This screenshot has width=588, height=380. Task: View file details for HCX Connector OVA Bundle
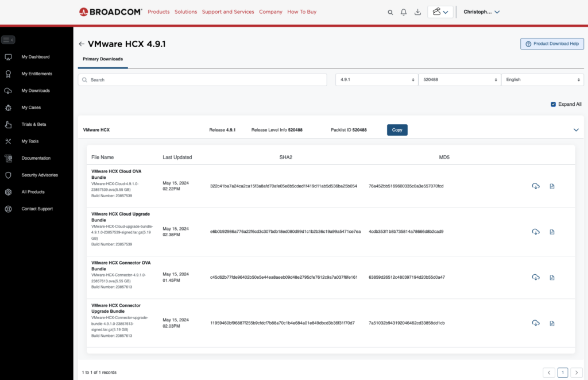(552, 278)
